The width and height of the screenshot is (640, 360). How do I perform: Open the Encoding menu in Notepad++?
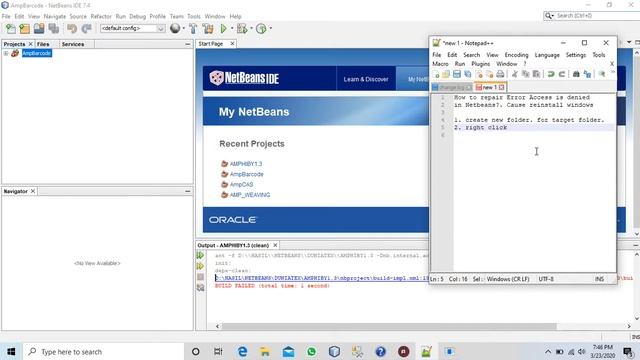(x=516, y=55)
